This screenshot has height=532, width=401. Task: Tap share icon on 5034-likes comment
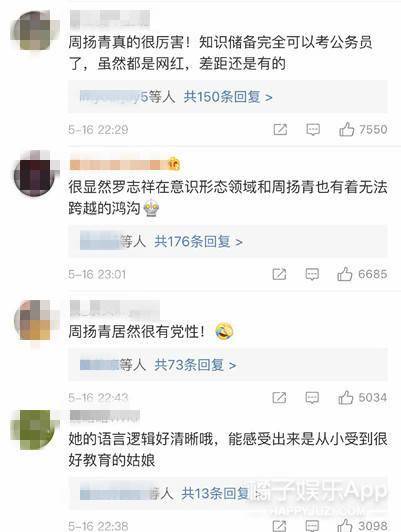(x=280, y=398)
